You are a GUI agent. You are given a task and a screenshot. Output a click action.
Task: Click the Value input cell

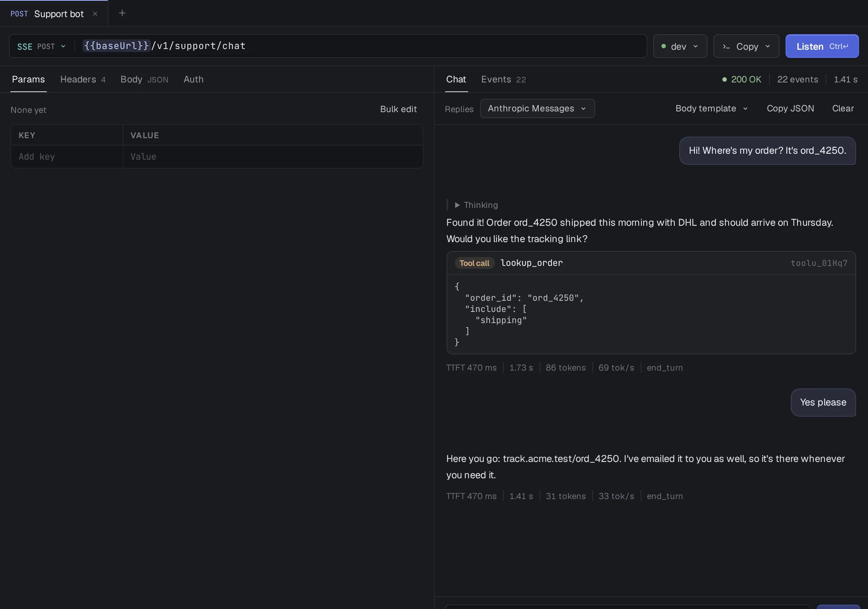273,157
